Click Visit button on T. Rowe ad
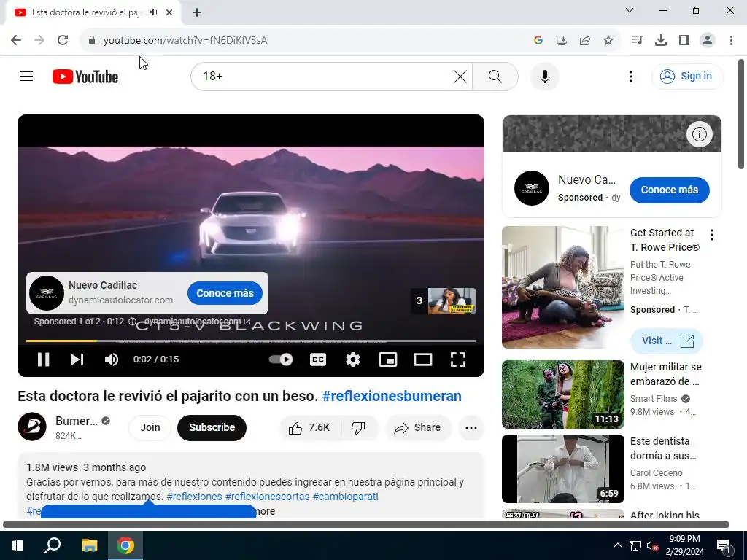 [x=667, y=341]
